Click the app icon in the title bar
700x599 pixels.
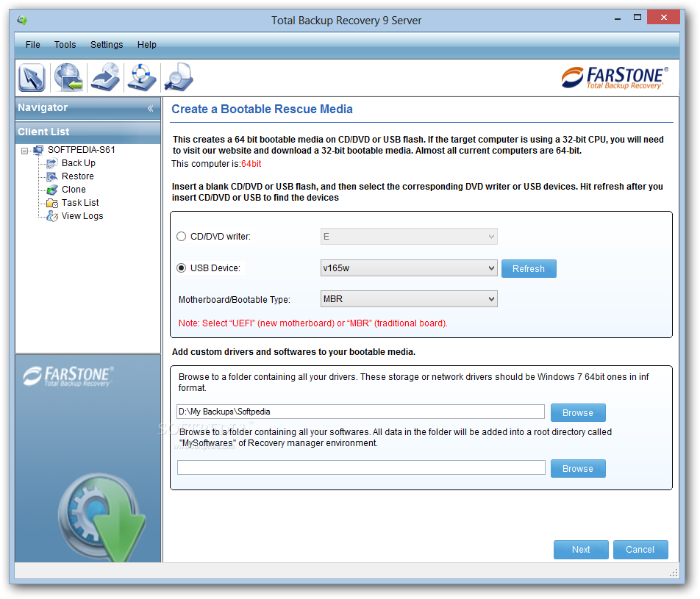click(x=22, y=20)
